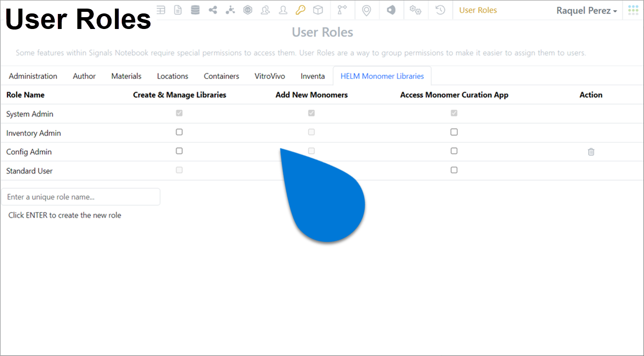Open the colored app grid icon
644x356 pixels.
pyautogui.click(x=633, y=10)
